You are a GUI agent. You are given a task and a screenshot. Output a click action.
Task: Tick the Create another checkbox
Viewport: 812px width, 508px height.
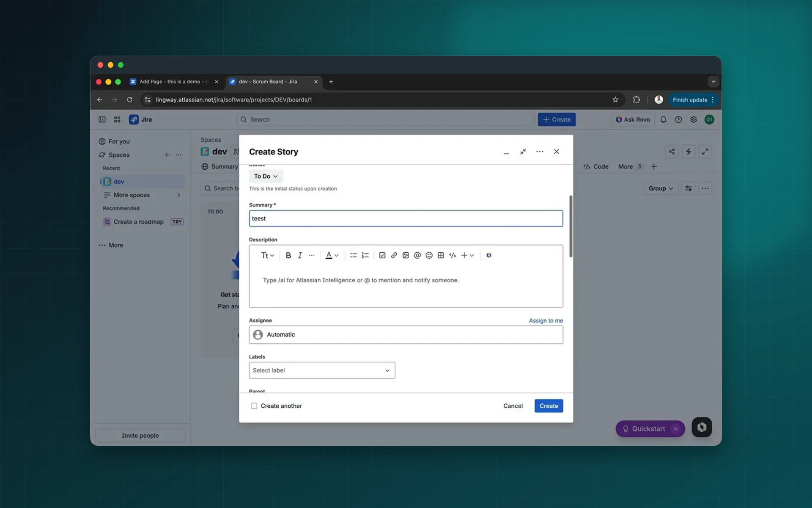click(254, 406)
